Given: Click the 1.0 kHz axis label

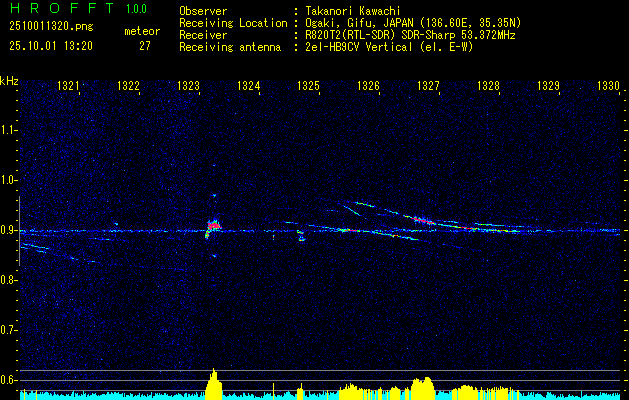Looking at the screenshot, I should [x=8, y=181].
